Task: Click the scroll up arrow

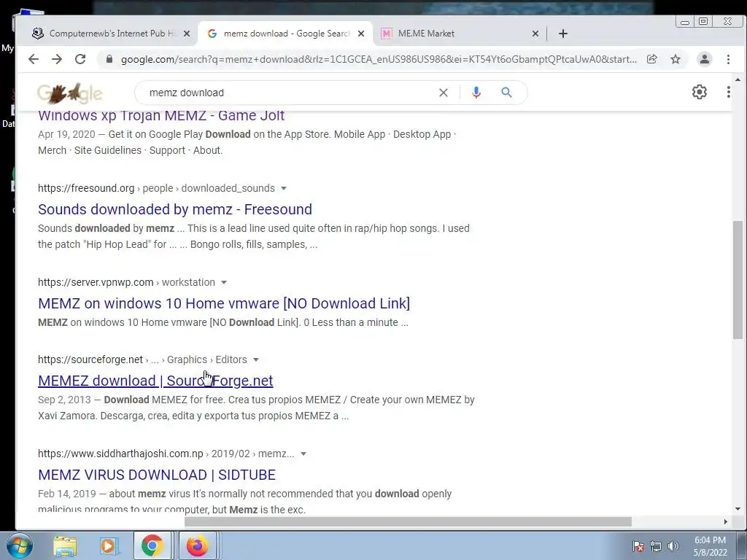Action: 738,79
